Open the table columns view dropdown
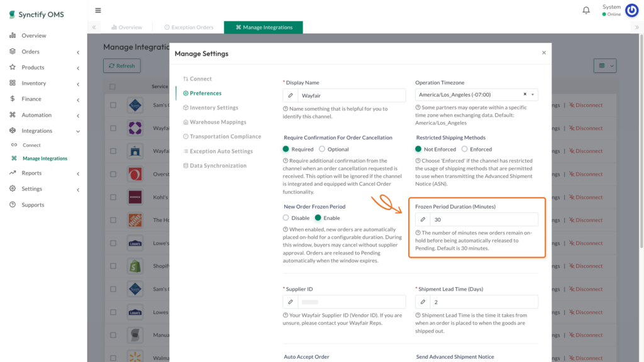644x362 pixels. 605,65
